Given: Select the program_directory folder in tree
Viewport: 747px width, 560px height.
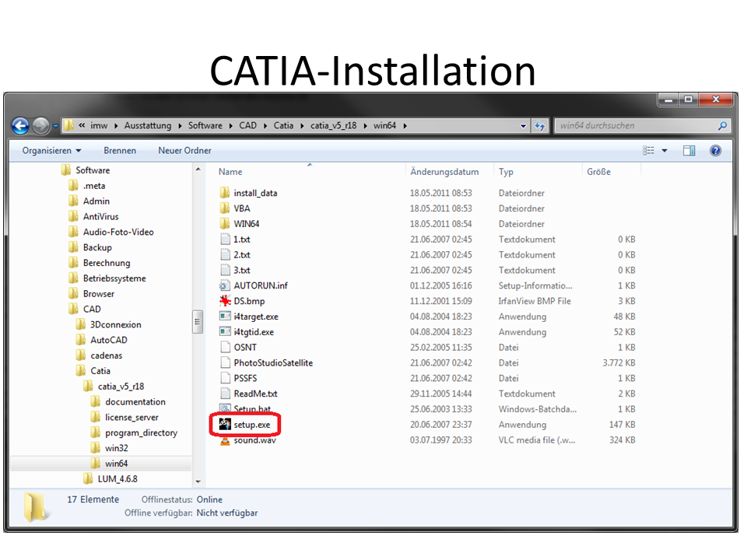Looking at the screenshot, I should click(x=141, y=432).
